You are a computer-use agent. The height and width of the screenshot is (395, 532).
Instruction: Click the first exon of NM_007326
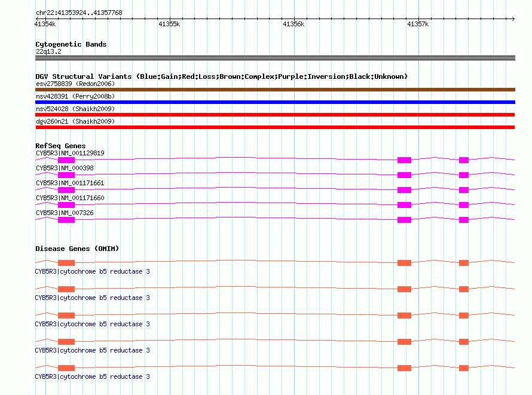pyautogui.click(x=66, y=220)
